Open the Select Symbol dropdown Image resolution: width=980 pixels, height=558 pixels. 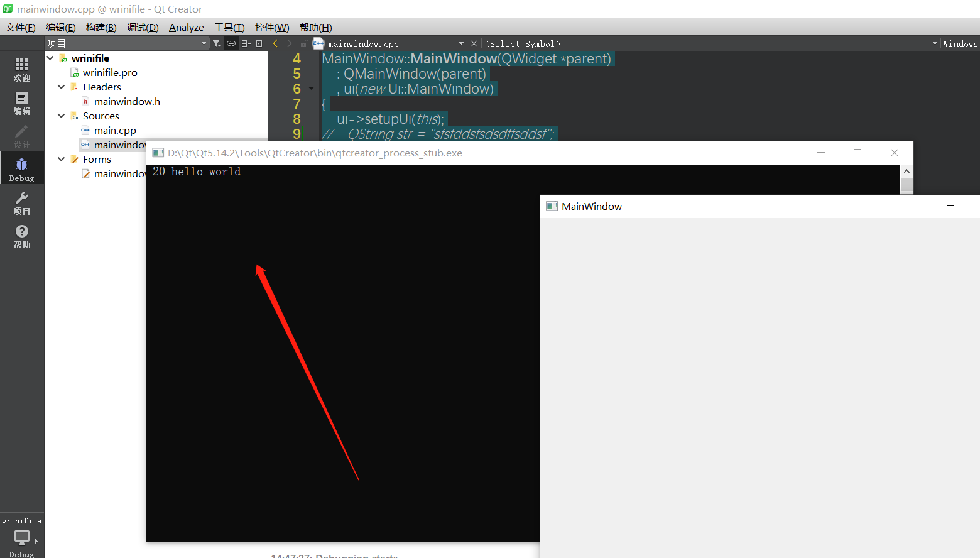pyautogui.click(x=935, y=43)
